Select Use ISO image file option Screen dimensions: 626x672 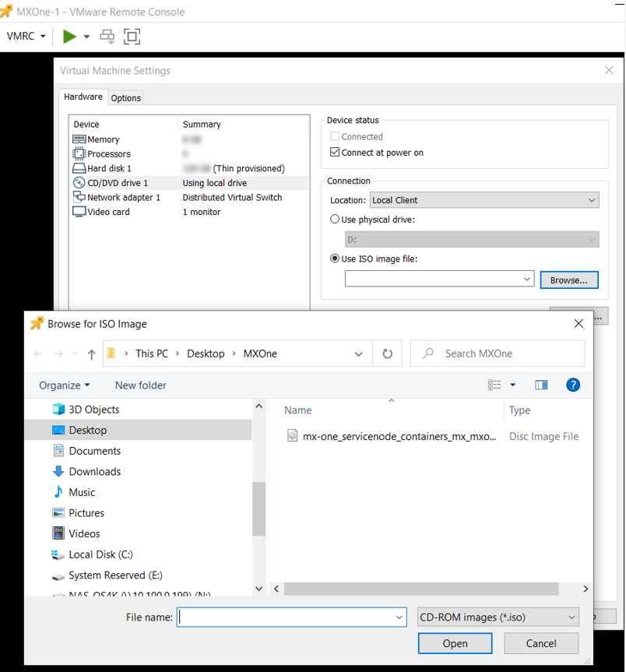pyautogui.click(x=336, y=259)
